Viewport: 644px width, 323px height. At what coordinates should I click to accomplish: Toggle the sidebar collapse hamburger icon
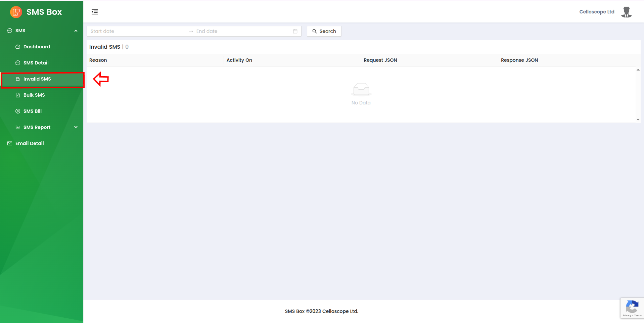[95, 12]
